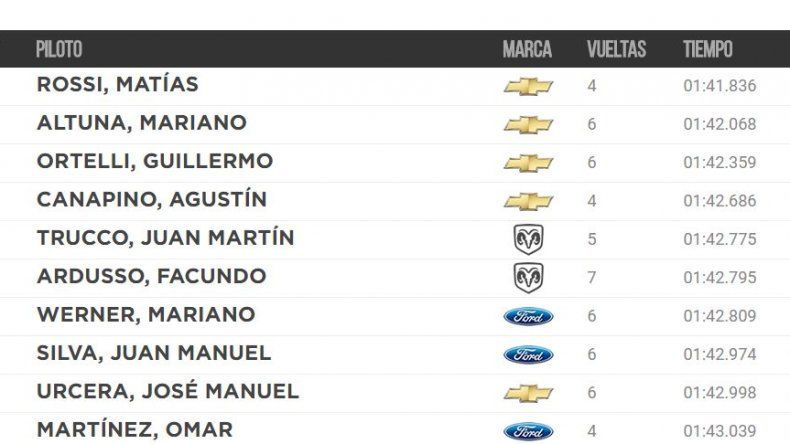The image size is (790, 444).
Task: Select driver CANAPINO, AGUSTÍN
Action: click(x=152, y=200)
